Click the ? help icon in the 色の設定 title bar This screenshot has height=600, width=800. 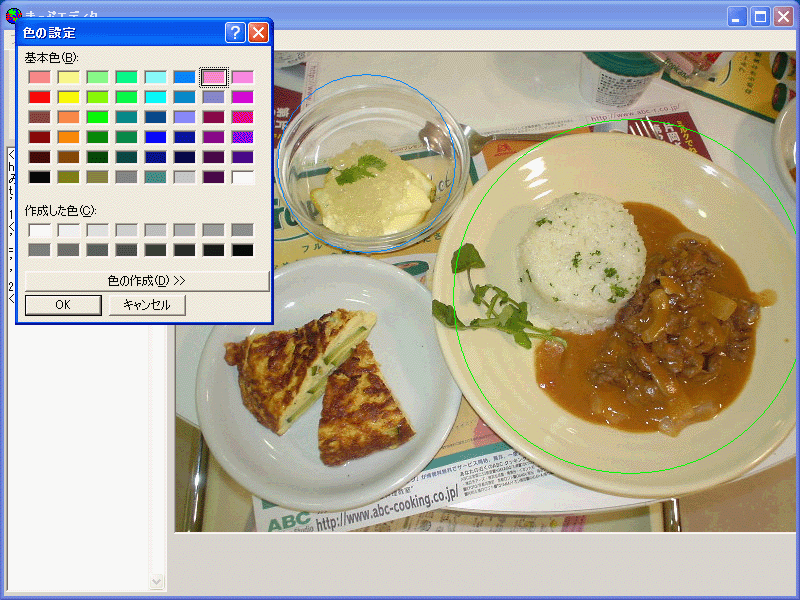pos(235,33)
